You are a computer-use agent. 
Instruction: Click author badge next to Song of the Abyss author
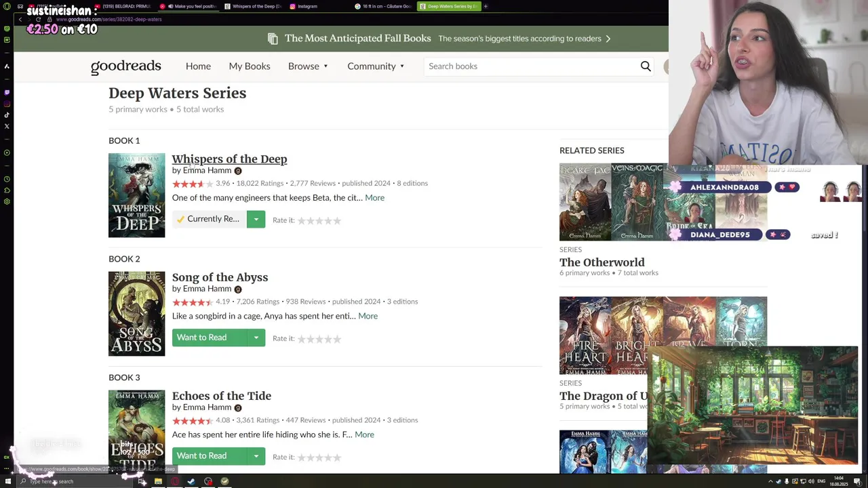[x=237, y=289]
